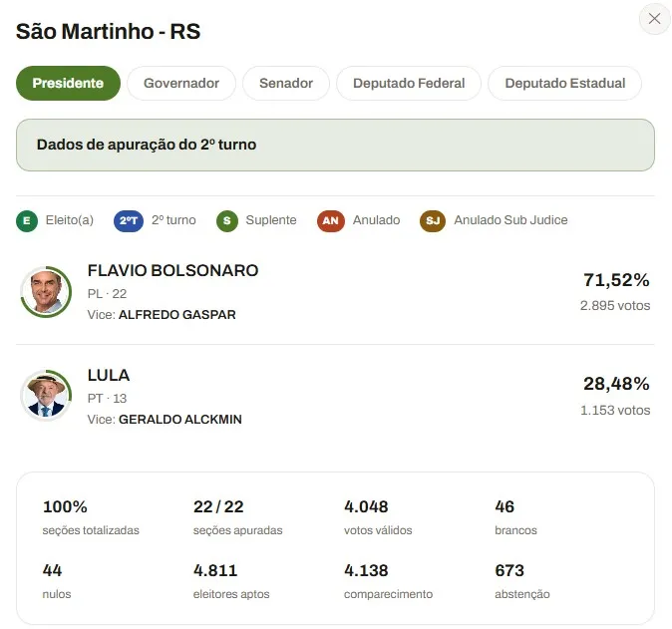Click vice candidate GERALDO ALCKMIN
Screen dimensions: 672x629
(180, 419)
